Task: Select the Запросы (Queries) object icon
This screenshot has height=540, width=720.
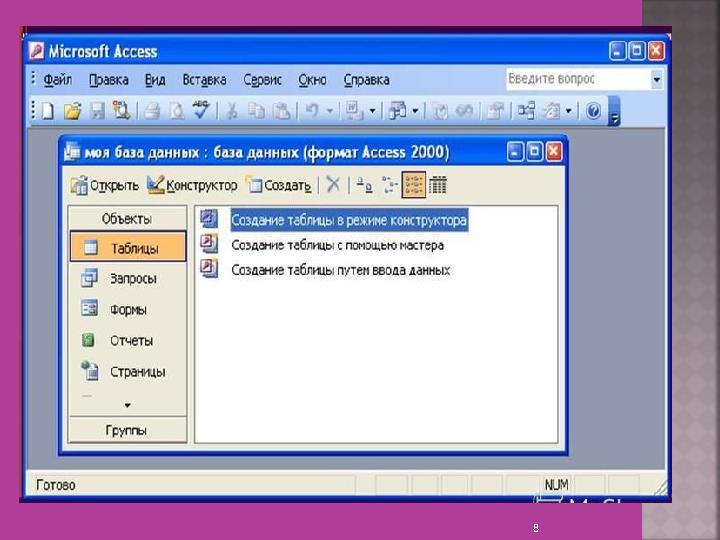Action: pyautogui.click(x=89, y=278)
